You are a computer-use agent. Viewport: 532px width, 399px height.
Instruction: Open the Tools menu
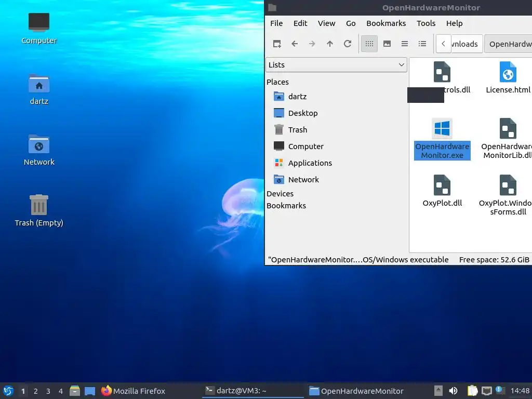click(x=426, y=23)
